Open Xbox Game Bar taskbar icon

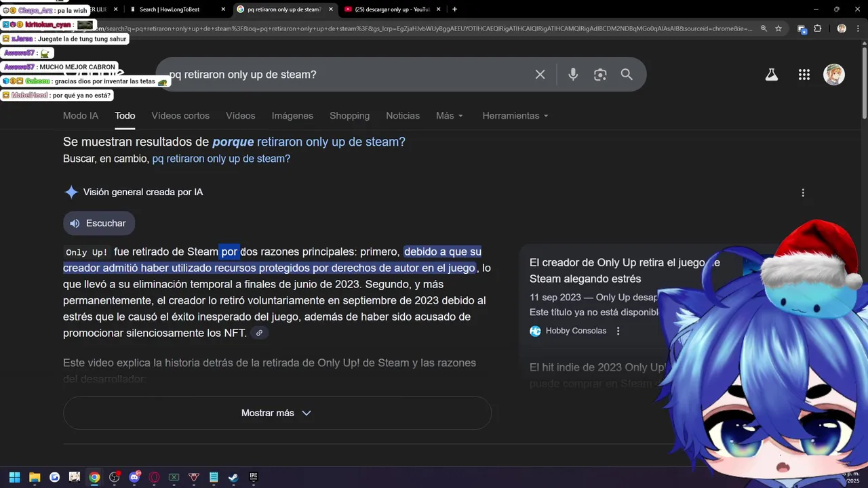point(174,477)
